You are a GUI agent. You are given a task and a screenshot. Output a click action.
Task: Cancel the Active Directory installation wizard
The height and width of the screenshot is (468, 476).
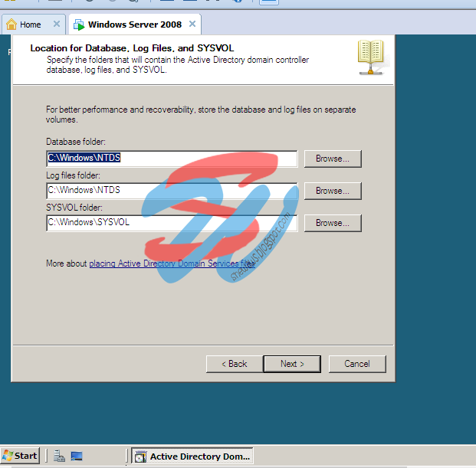tap(357, 364)
